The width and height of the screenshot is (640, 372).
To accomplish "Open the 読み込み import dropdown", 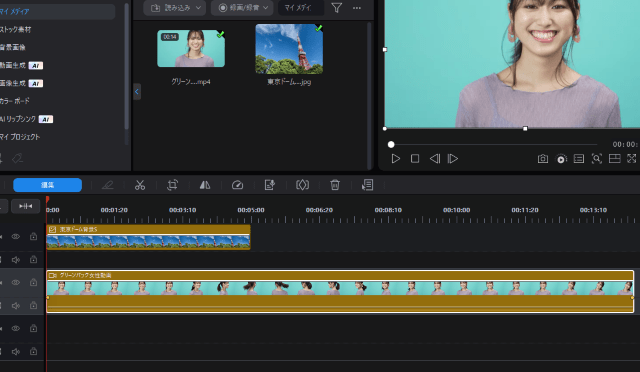I will point(175,8).
